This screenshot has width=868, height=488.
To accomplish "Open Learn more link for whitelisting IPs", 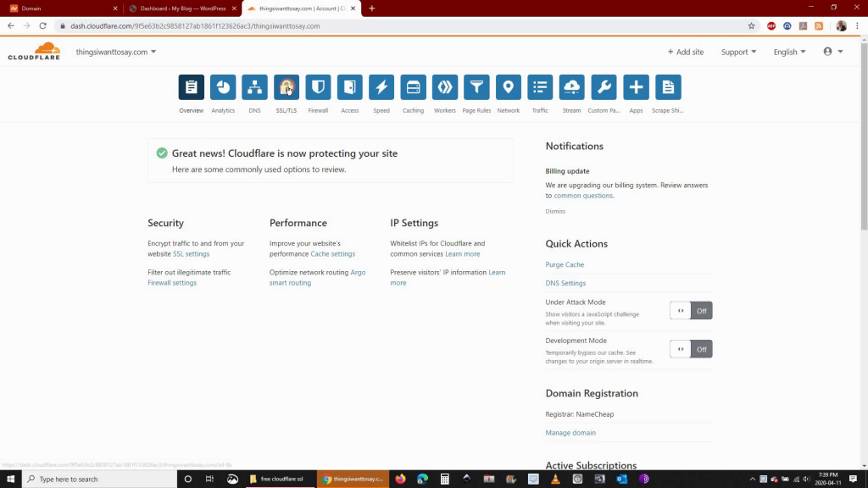I will [x=462, y=254].
